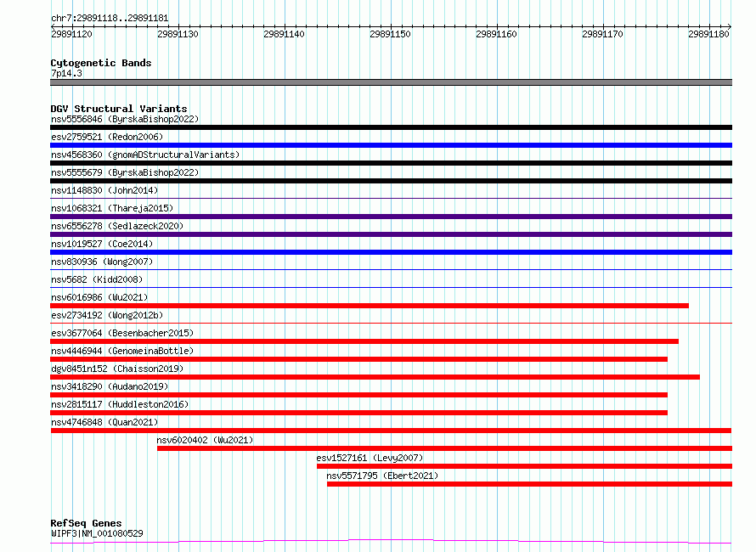Click the 7p14.3 band label

pos(66,73)
